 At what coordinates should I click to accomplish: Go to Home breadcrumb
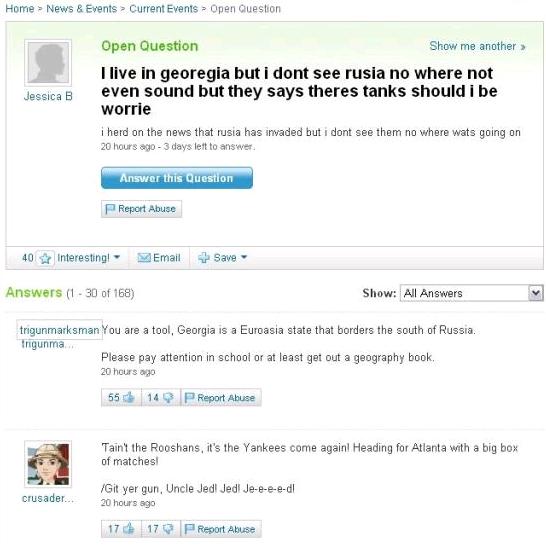[x=20, y=9]
